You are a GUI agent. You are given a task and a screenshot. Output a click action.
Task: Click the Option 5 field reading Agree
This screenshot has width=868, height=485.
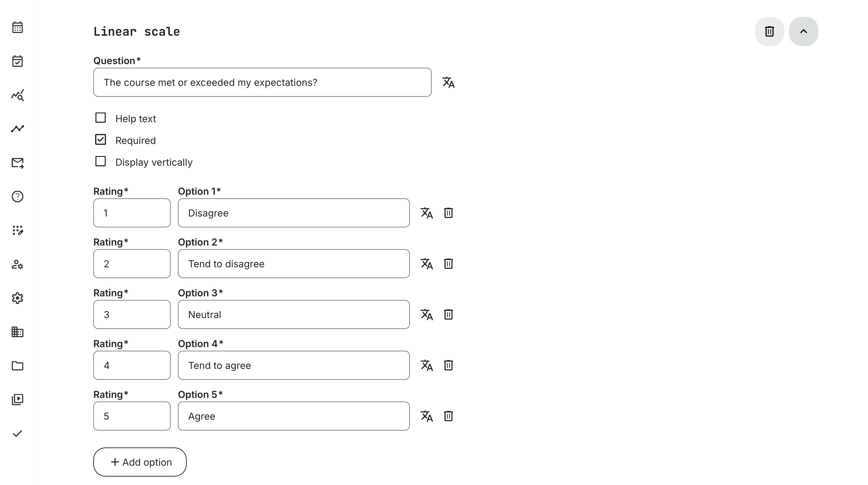tap(294, 416)
